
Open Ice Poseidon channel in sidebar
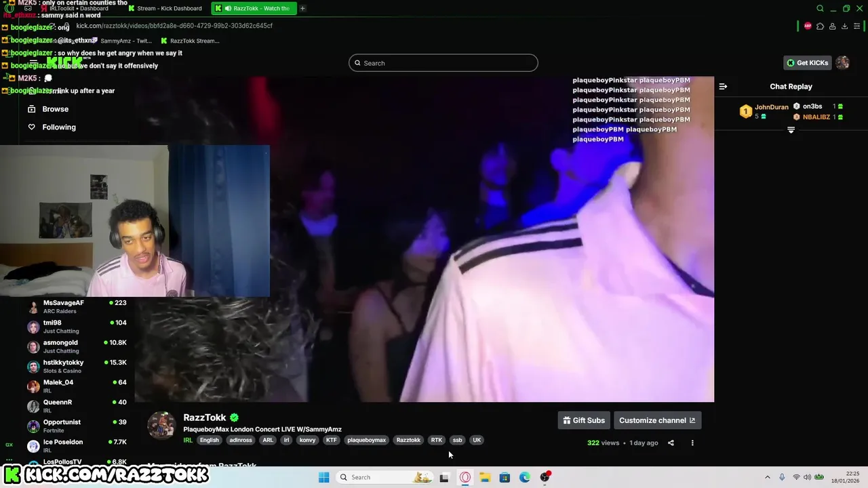pyautogui.click(x=77, y=446)
